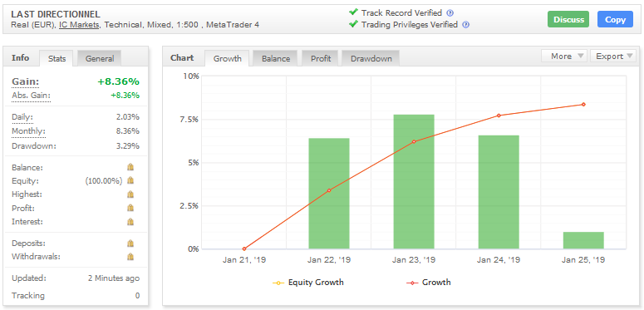644x310 pixels.
Task: Select the Drawdown chart tab
Action: pyautogui.click(x=371, y=58)
